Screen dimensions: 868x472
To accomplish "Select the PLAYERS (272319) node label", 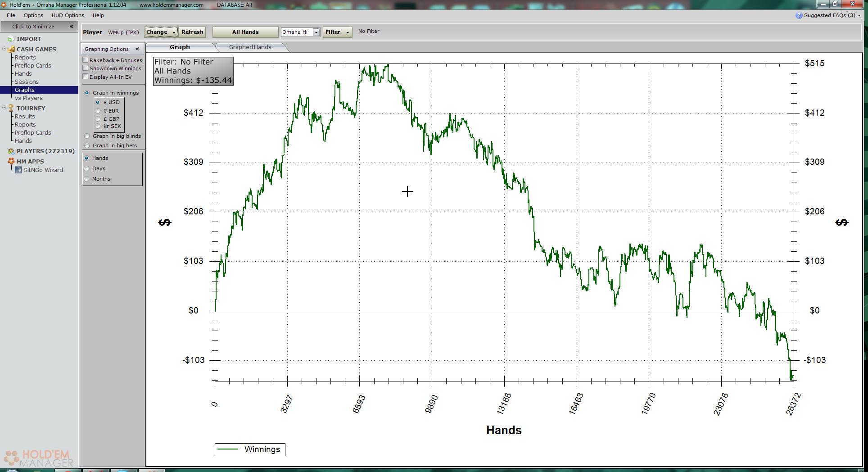I will click(45, 151).
